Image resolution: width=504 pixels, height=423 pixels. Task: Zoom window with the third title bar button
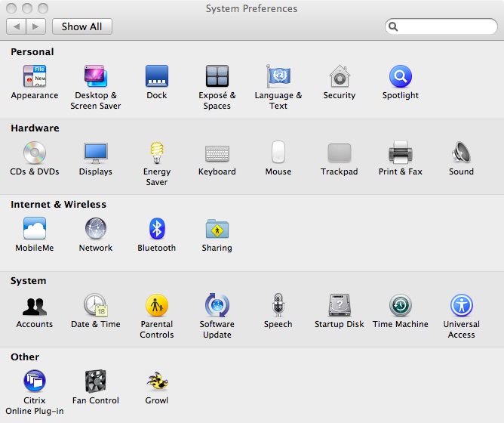[43, 8]
